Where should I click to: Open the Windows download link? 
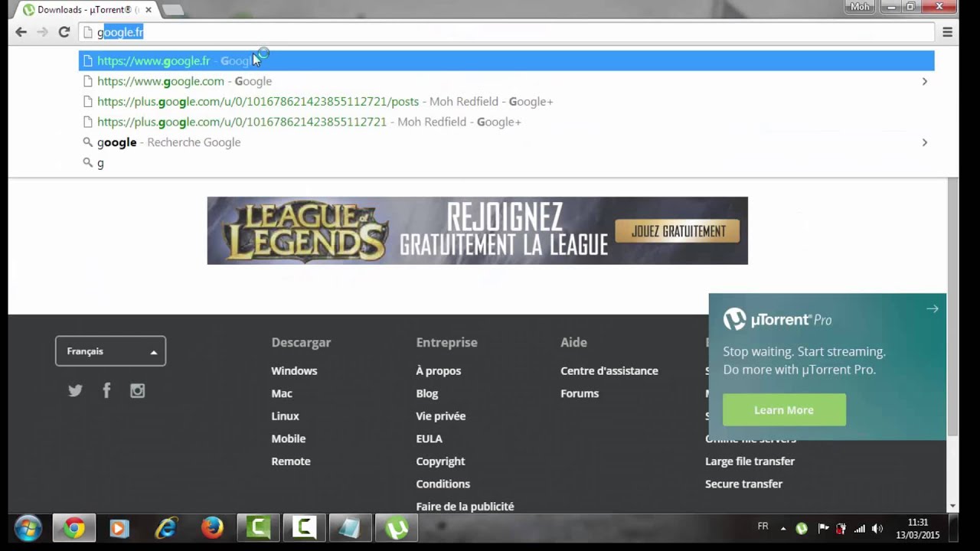(294, 370)
